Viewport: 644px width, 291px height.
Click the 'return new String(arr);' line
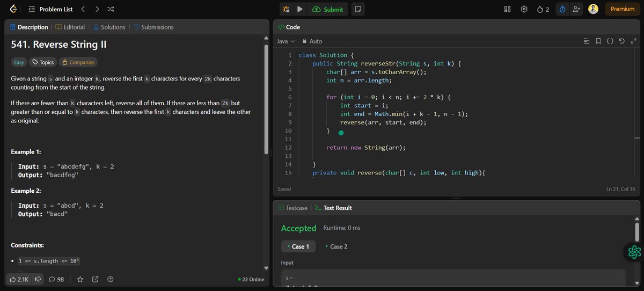(366, 147)
